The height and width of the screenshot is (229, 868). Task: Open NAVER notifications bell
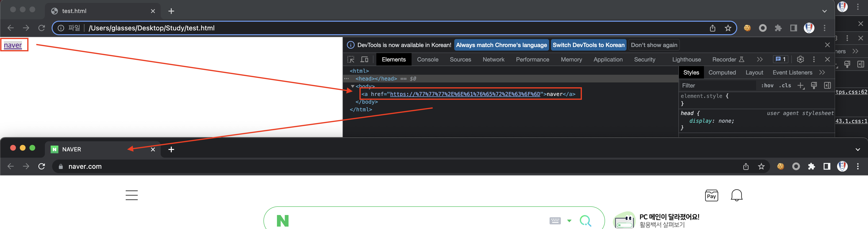737,195
